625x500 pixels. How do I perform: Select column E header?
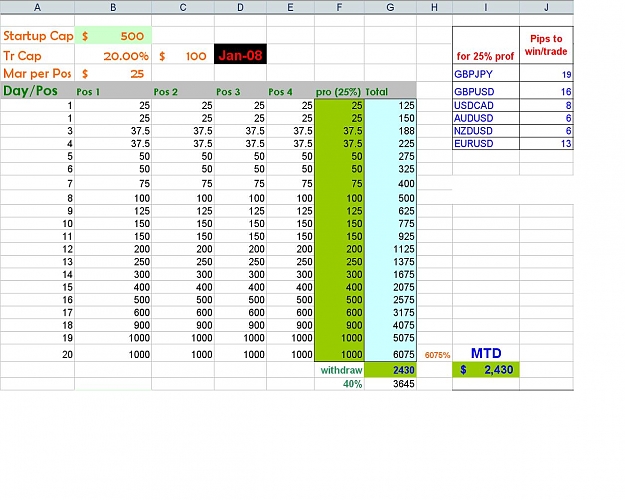click(x=290, y=7)
